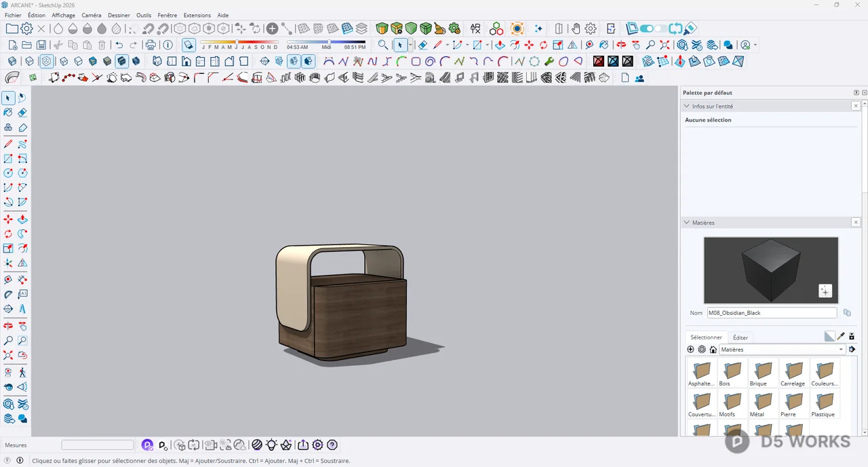Open the Fichier menu
Screen dimensions: 868x467
13,15
